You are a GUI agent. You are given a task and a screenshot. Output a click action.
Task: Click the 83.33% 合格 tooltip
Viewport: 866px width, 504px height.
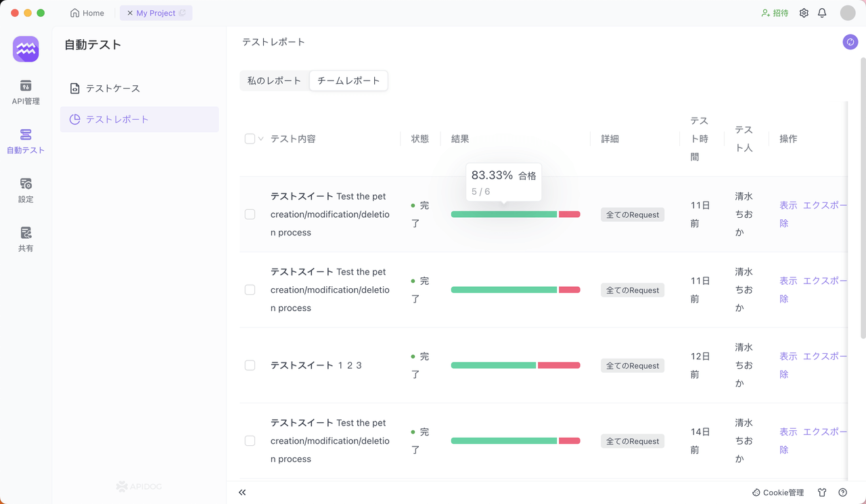click(x=504, y=183)
